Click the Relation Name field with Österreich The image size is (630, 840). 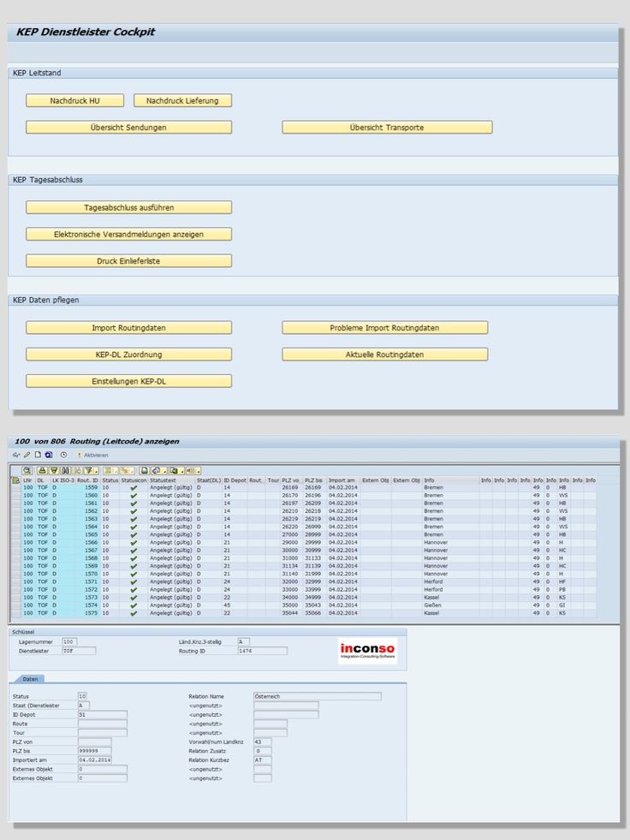(318, 696)
